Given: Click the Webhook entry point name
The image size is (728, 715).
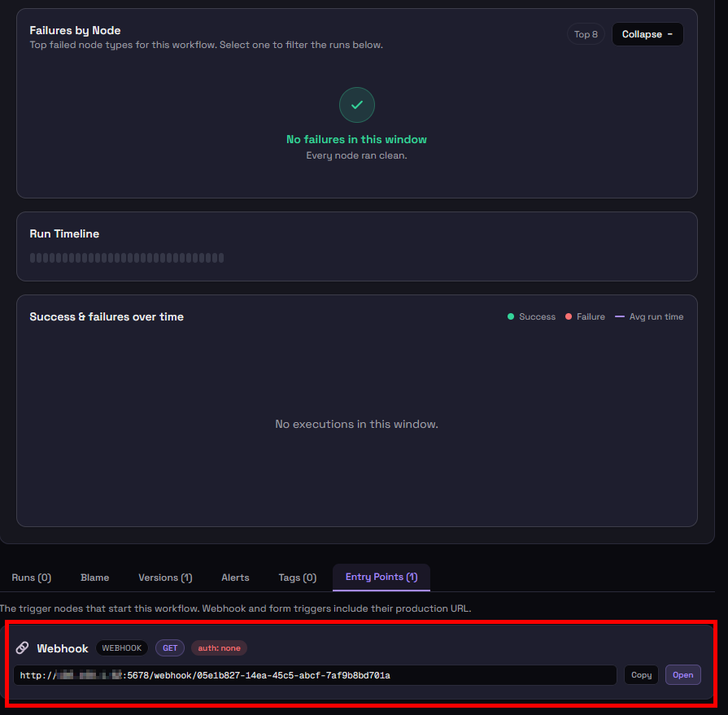Looking at the screenshot, I should click(x=62, y=648).
